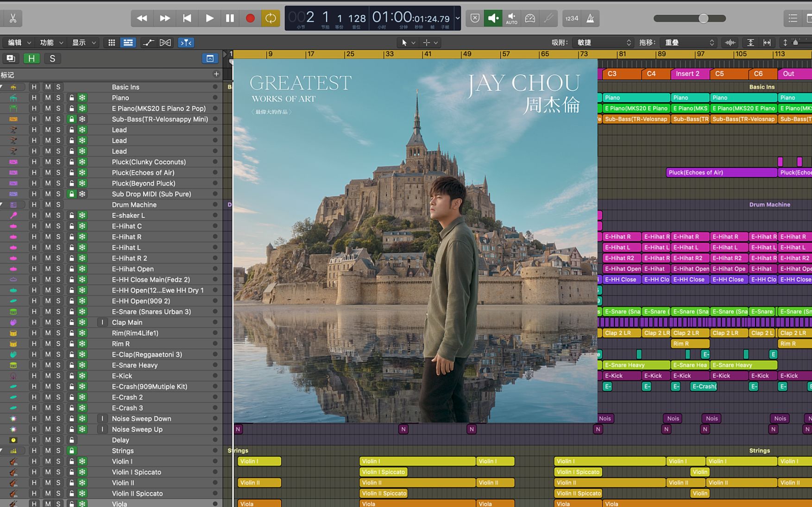Screen dimensions: 812x507
Task: Select the track list view icon
Action: (128, 43)
